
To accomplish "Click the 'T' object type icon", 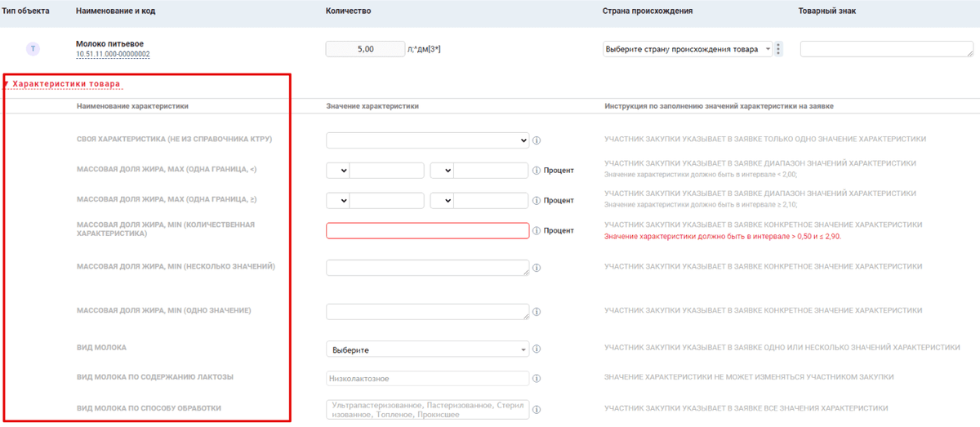I will coord(33,49).
